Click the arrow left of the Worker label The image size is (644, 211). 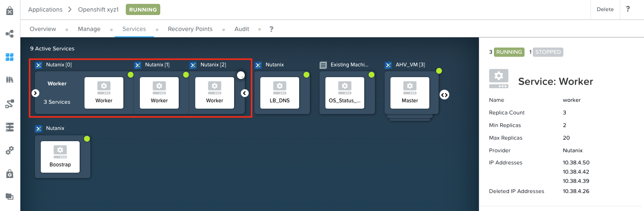point(35,93)
